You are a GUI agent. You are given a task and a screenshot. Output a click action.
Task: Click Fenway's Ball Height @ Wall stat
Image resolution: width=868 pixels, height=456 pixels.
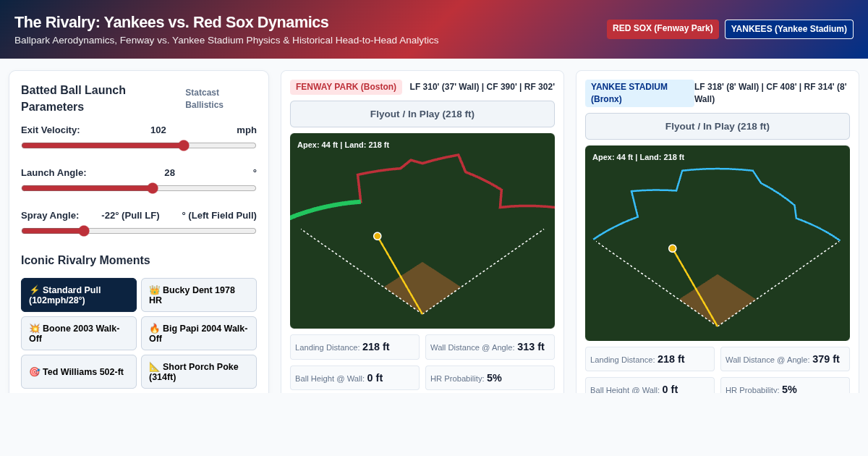tap(354, 378)
